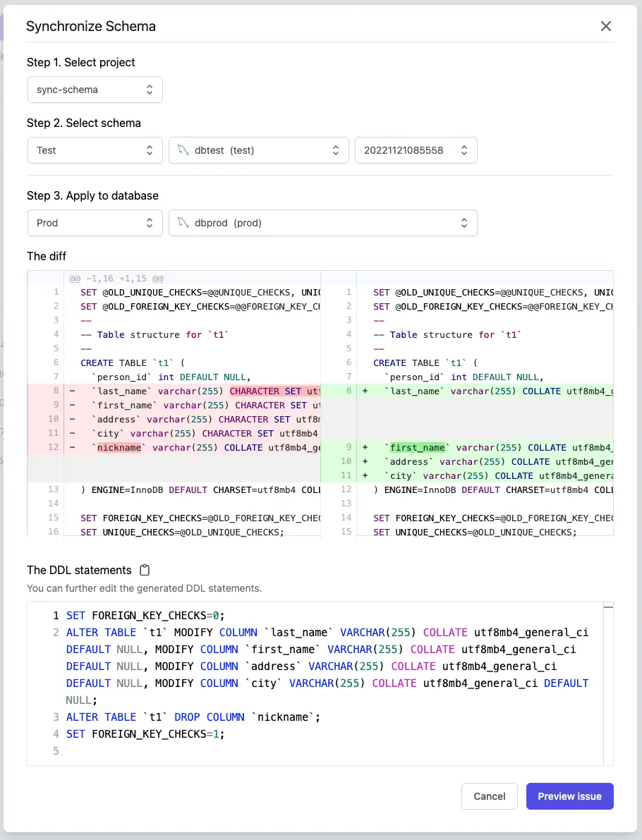
Task: Click removed `city` CHARACTER SET line
Action: pyautogui.click(x=174, y=433)
